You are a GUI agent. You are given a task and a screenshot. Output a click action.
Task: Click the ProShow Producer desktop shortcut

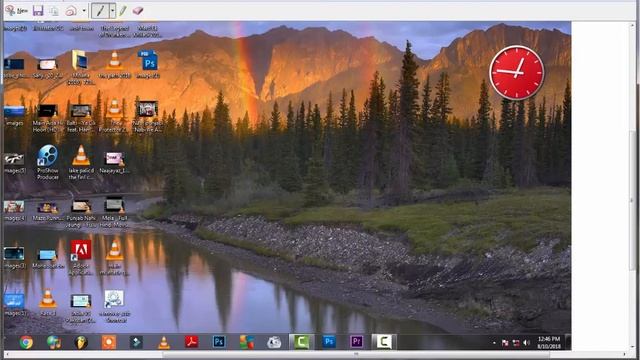(x=48, y=162)
